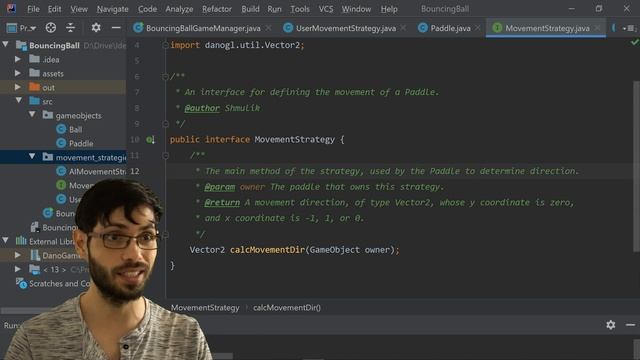Select the MovementStrategy.java tab
The height and width of the screenshot is (360, 640).
(547, 28)
